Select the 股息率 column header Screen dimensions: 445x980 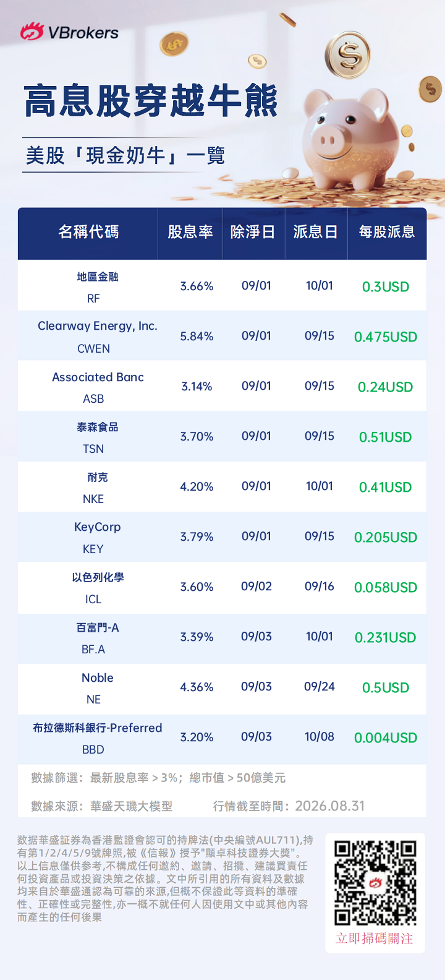190,232
